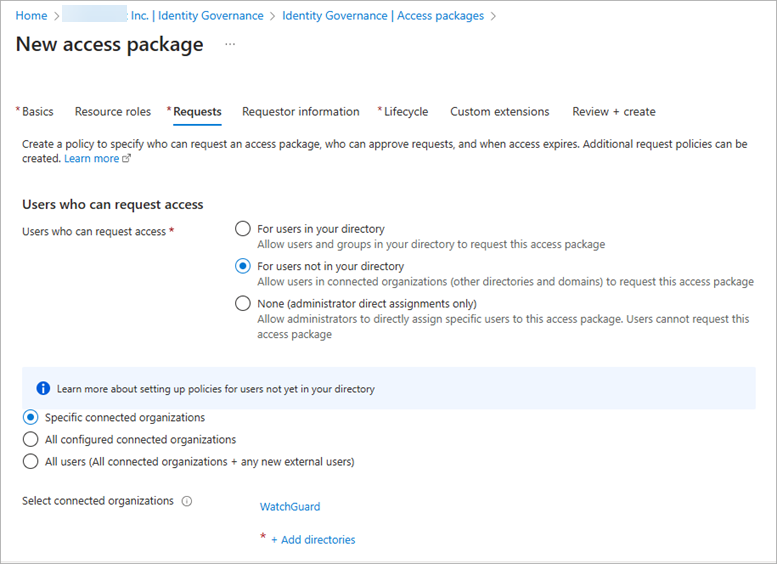777x564 pixels.
Task: Switch to Custom extensions tab
Action: coord(499,112)
